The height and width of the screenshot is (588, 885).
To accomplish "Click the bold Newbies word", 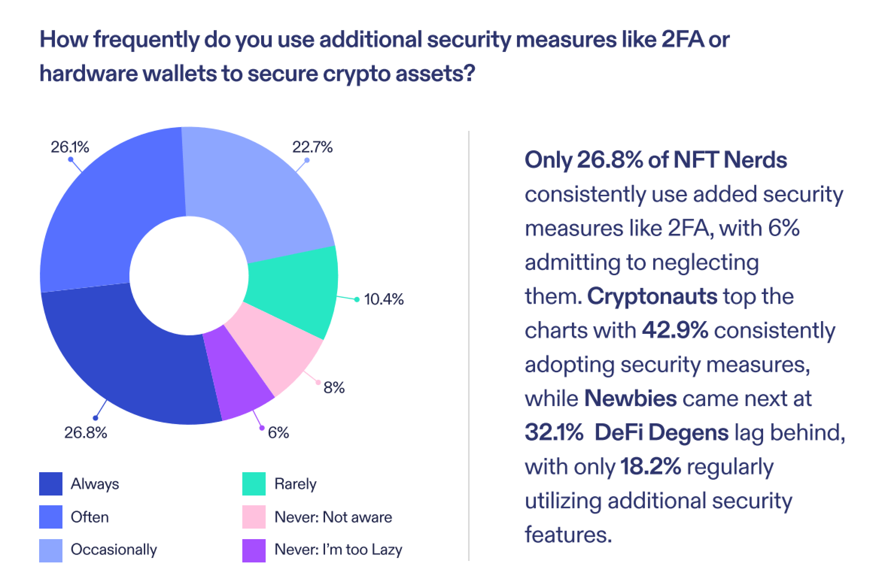I will 631,398.
